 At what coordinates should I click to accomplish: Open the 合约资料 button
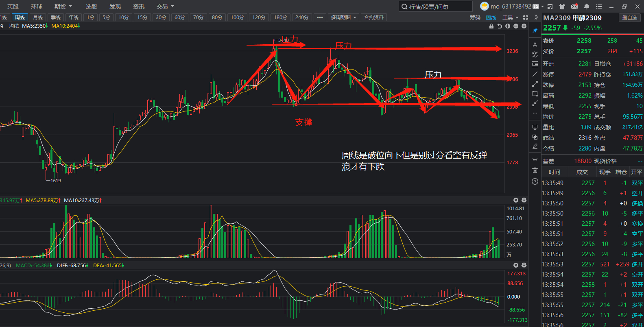(x=374, y=17)
